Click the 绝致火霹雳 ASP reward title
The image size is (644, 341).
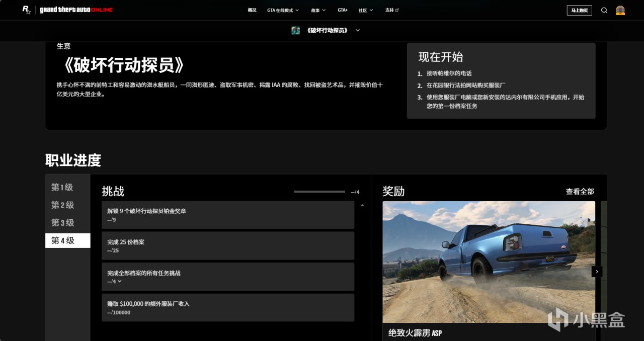415,333
